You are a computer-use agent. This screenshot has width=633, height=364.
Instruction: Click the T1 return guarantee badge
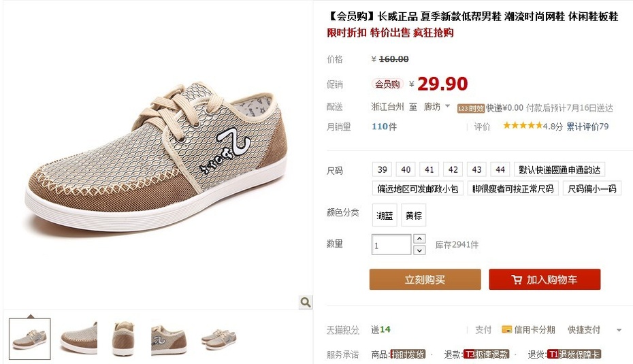574,354
